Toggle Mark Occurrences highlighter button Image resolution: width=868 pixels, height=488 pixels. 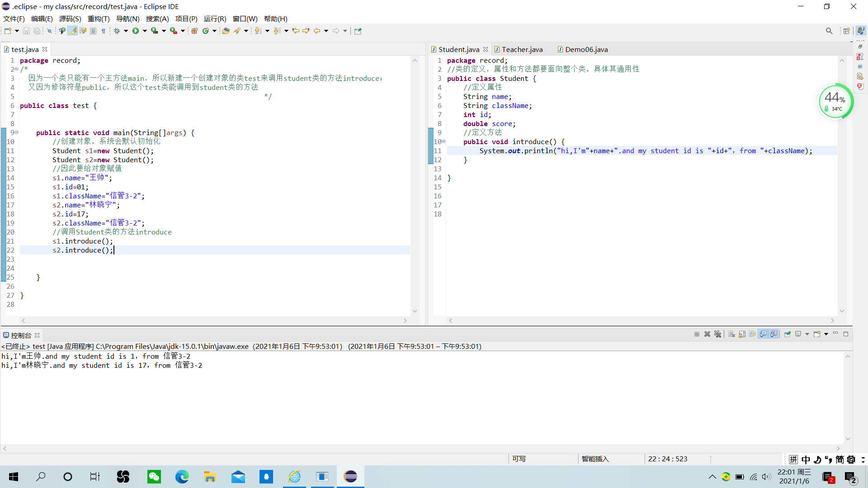pos(72,31)
